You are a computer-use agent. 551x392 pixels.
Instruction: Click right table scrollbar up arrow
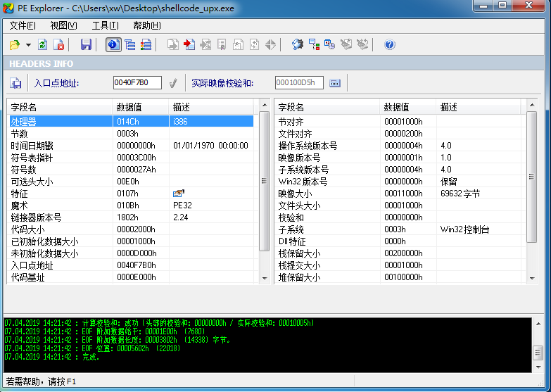pyautogui.click(x=532, y=105)
